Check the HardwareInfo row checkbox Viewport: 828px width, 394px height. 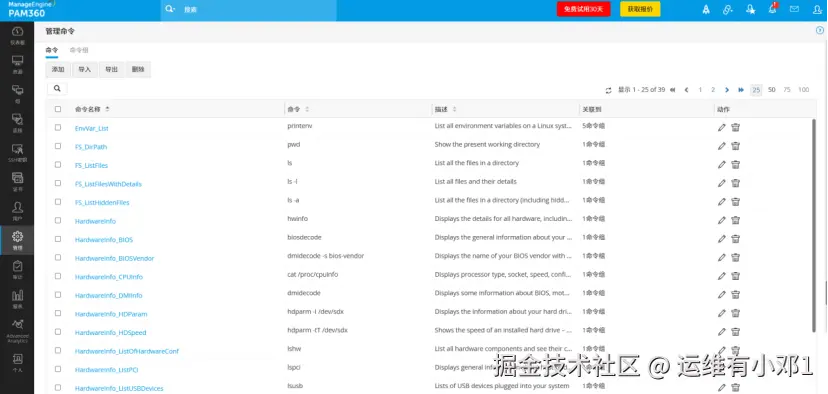point(58,220)
